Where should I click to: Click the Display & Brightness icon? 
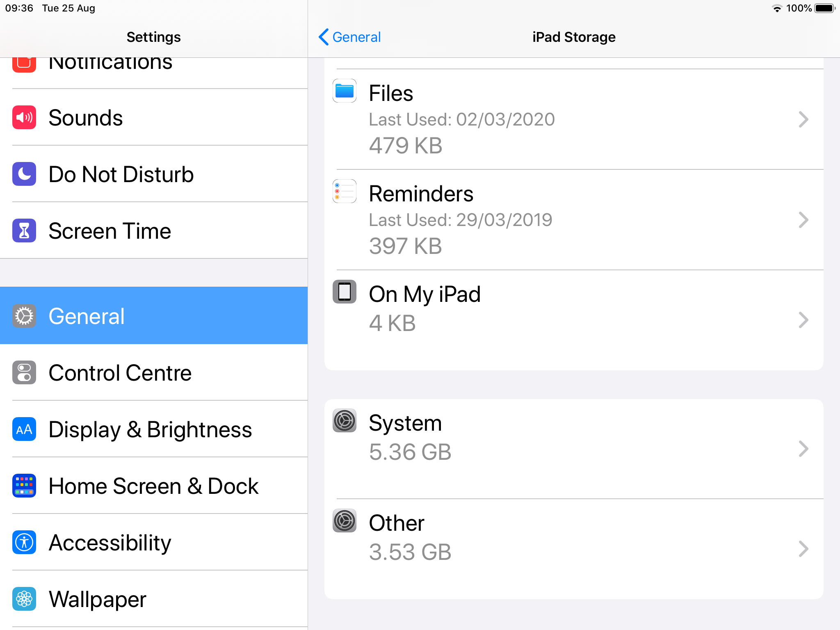(24, 429)
